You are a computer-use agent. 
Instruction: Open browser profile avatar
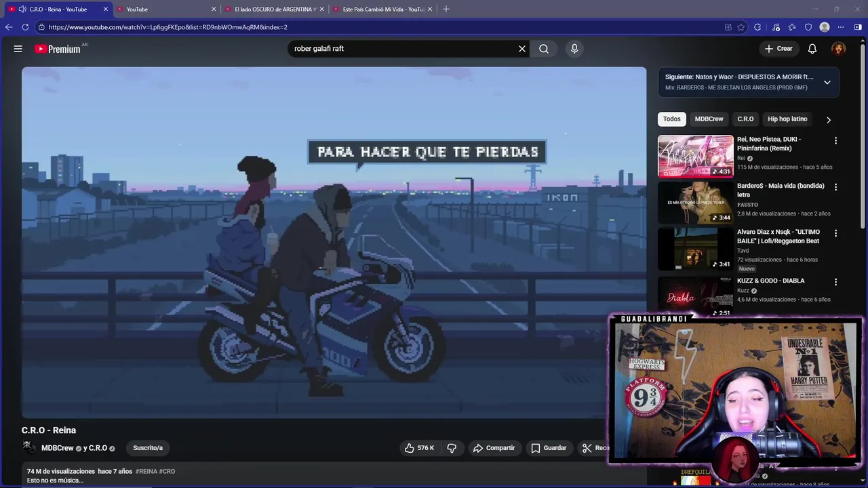[x=825, y=27]
